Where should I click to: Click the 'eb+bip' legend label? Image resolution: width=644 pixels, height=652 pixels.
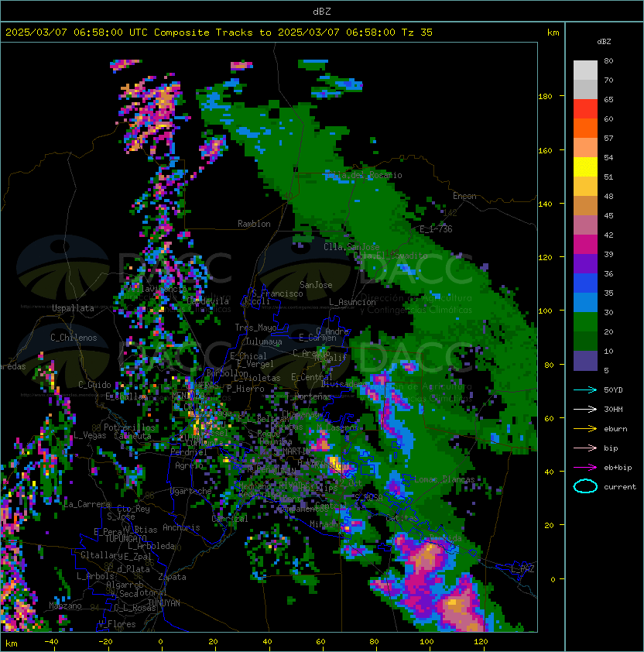[618, 468]
